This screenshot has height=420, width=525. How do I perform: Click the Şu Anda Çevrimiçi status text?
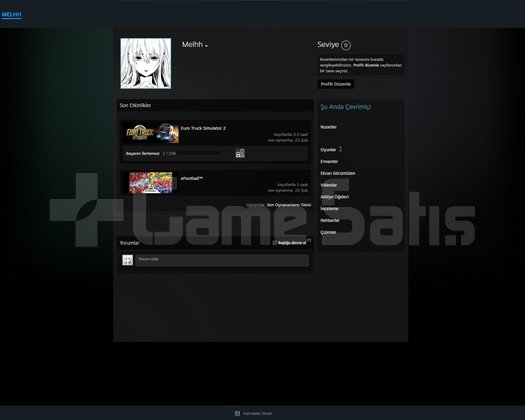coord(346,107)
